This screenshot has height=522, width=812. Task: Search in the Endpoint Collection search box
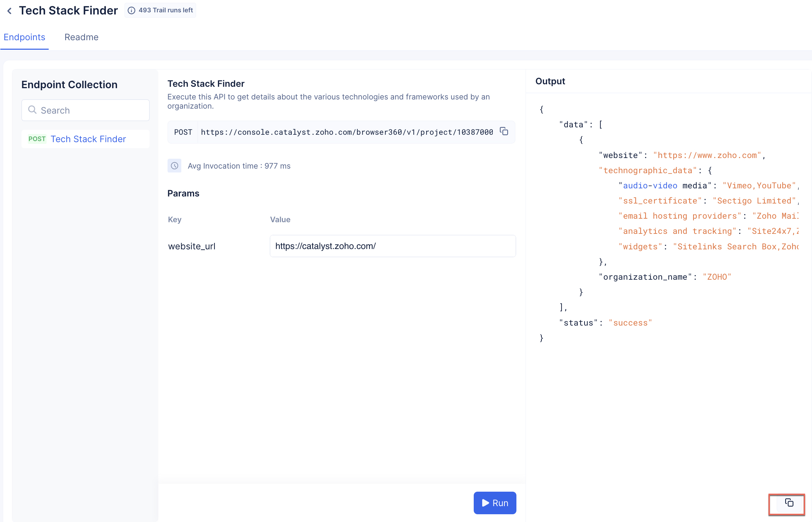[85, 110]
